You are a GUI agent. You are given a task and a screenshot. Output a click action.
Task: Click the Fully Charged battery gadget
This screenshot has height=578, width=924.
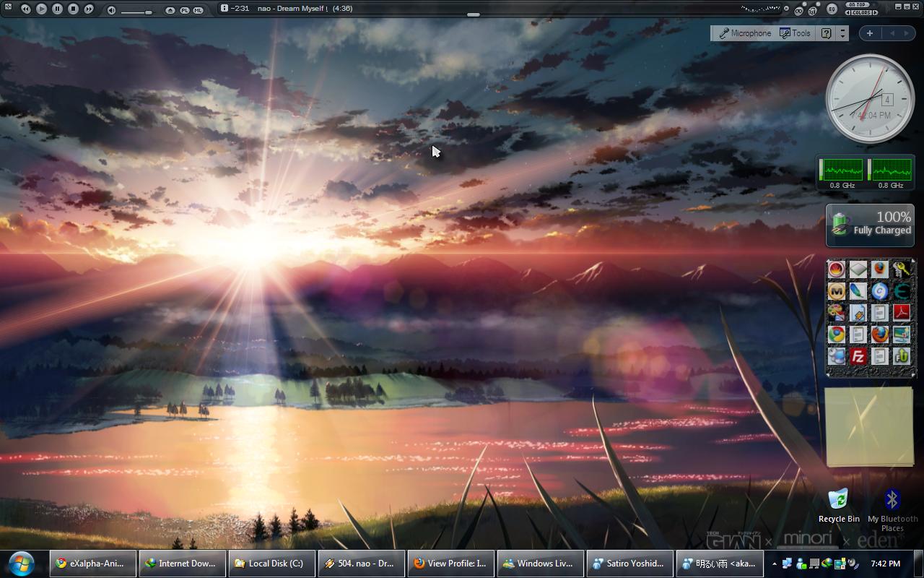tap(870, 225)
